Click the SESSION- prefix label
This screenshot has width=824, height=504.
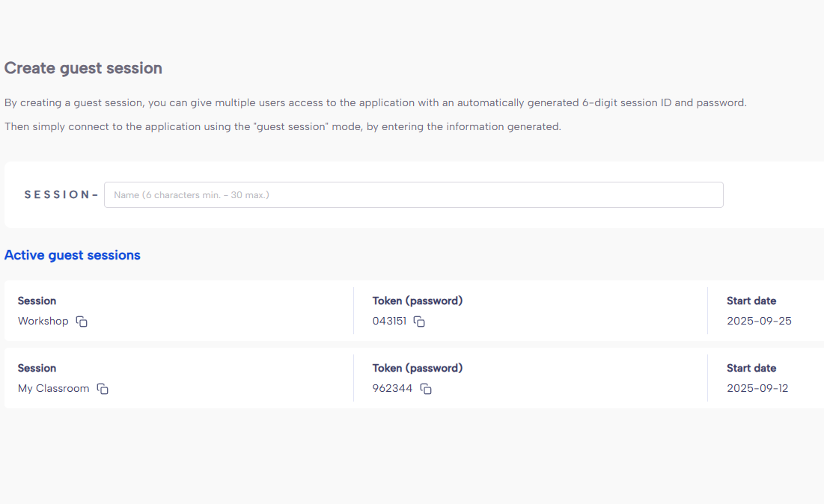tap(61, 194)
